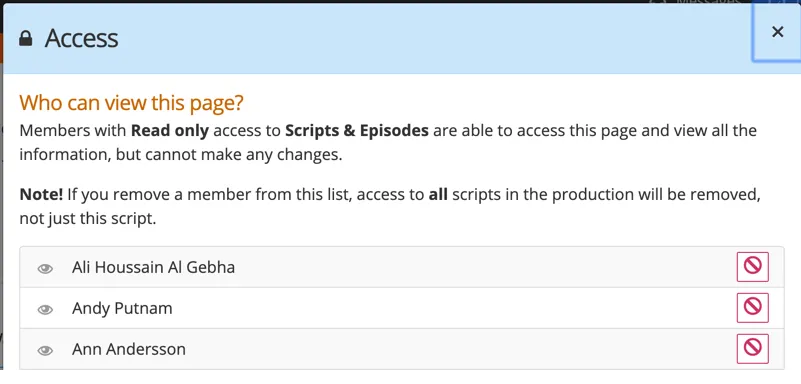Remove Andy Putnam from access list
Image resolution: width=801 pixels, height=384 pixels.
click(x=752, y=307)
